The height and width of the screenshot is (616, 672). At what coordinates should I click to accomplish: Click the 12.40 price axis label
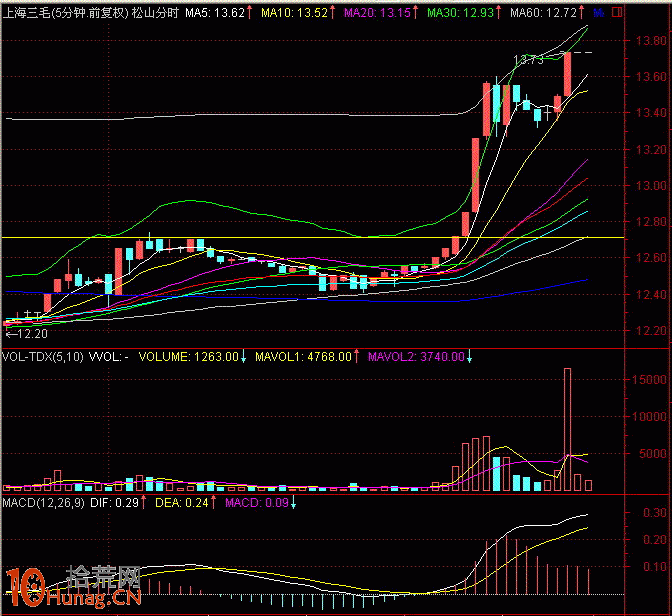[651, 294]
